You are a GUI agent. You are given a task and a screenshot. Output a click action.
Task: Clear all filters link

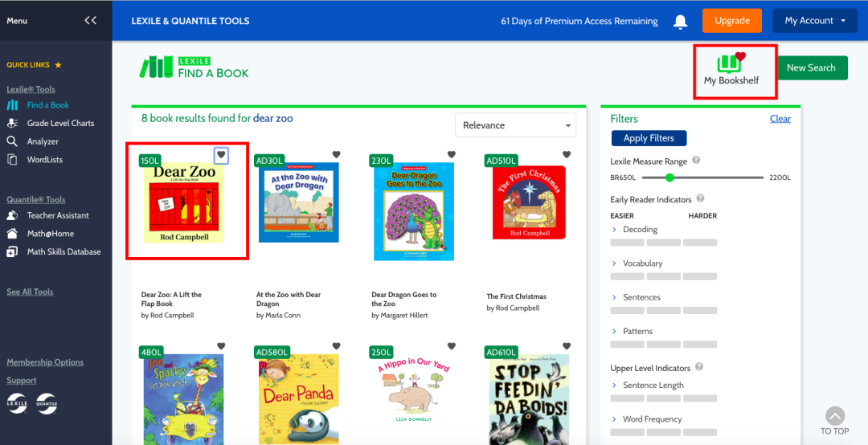point(780,118)
